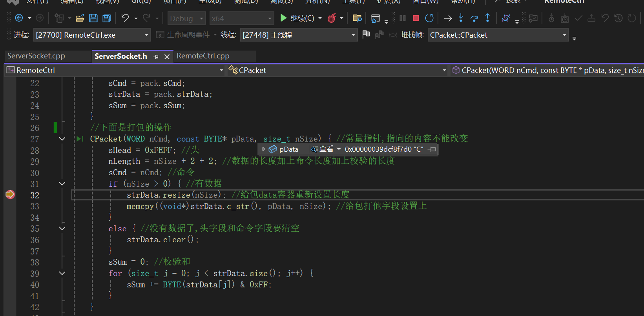The width and height of the screenshot is (644, 316).
Task: Click on 'strData.resize' on line 32
Action: [159, 195]
